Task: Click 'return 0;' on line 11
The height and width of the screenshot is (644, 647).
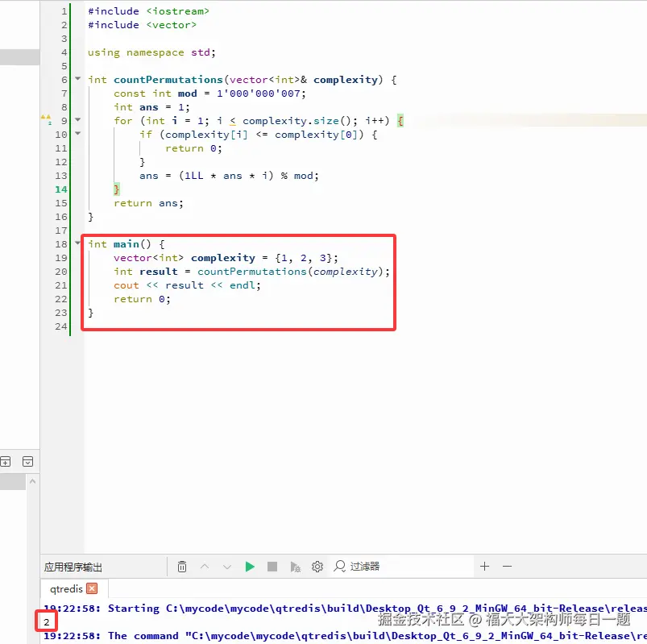Action: tap(193, 148)
